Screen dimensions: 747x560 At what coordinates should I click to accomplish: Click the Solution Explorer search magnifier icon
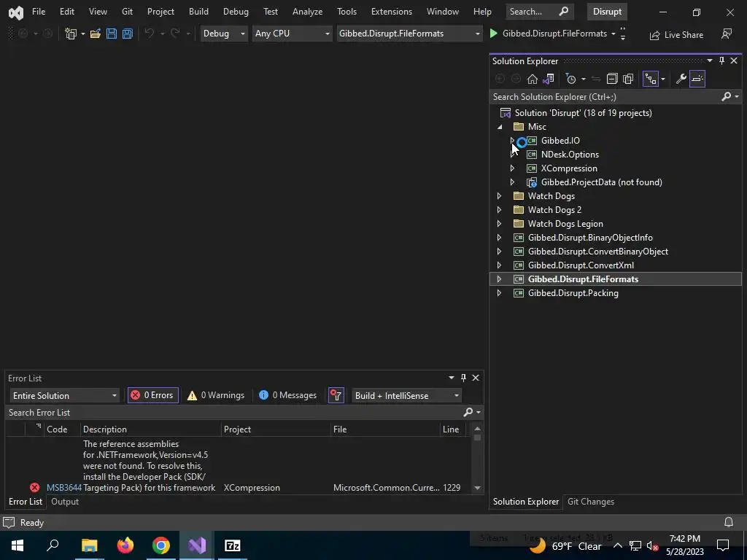(x=726, y=97)
